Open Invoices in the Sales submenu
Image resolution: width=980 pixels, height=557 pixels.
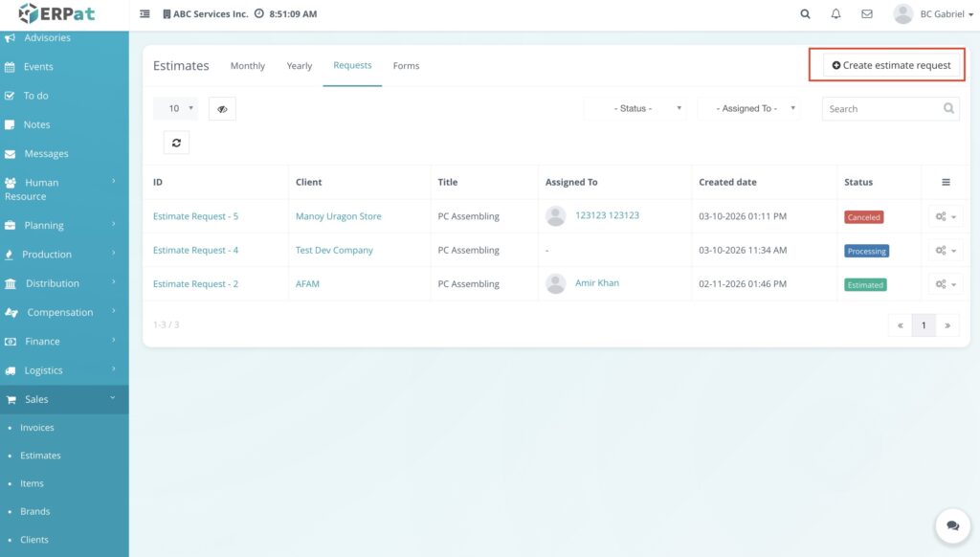[37, 428]
